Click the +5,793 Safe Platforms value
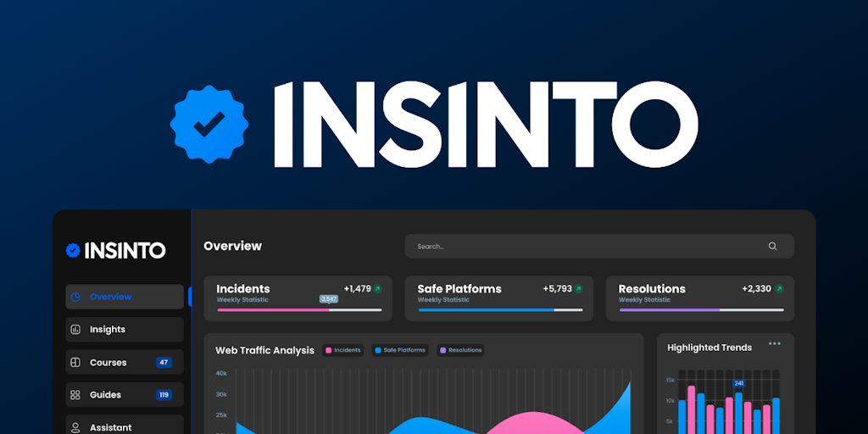The height and width of the screenshot is (434, 868). 558,289
